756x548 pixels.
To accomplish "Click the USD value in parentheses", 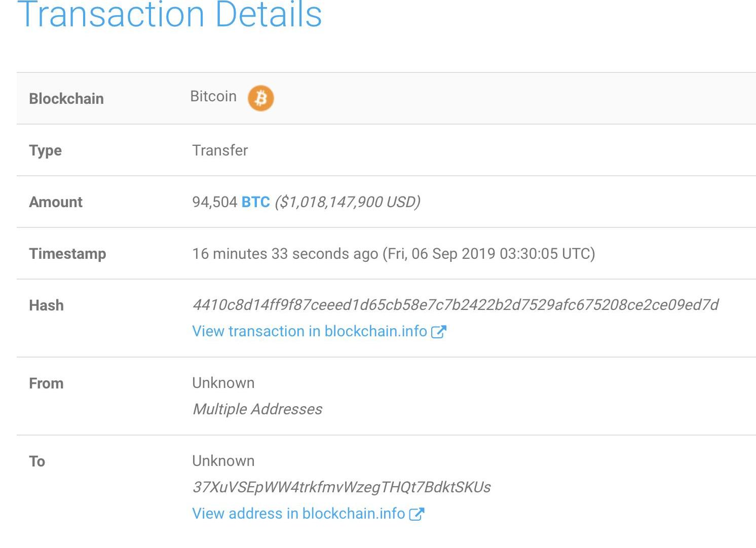I will tap(348, 202).
